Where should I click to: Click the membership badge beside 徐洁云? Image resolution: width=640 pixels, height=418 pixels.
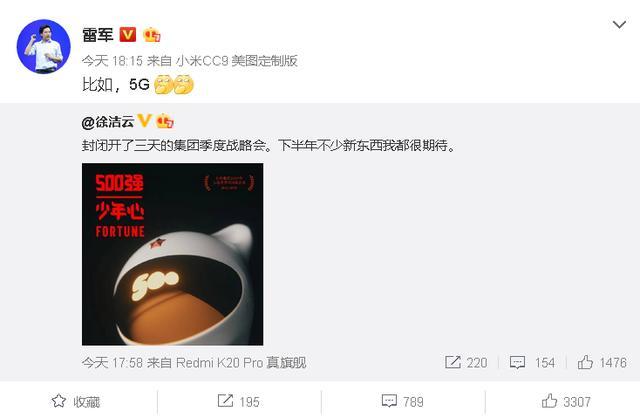pos(165,121)
